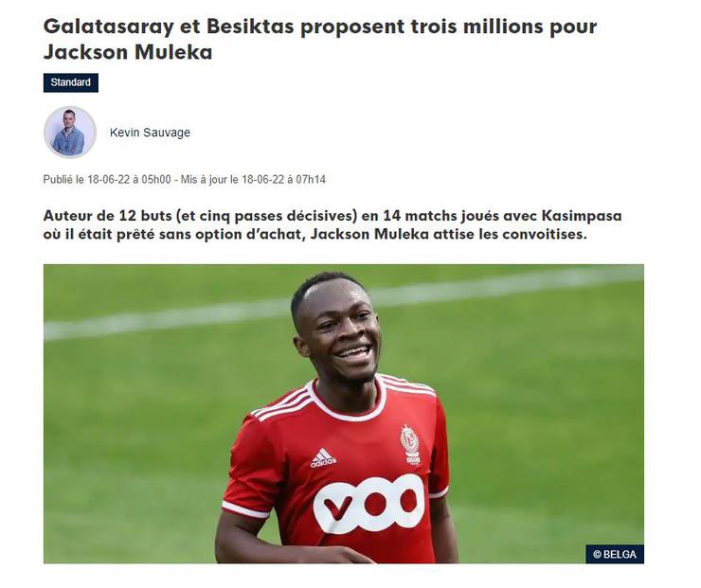Click the 'sans option d'achat' text
This screenshot has width=701, height=588.
click(230, 234)
